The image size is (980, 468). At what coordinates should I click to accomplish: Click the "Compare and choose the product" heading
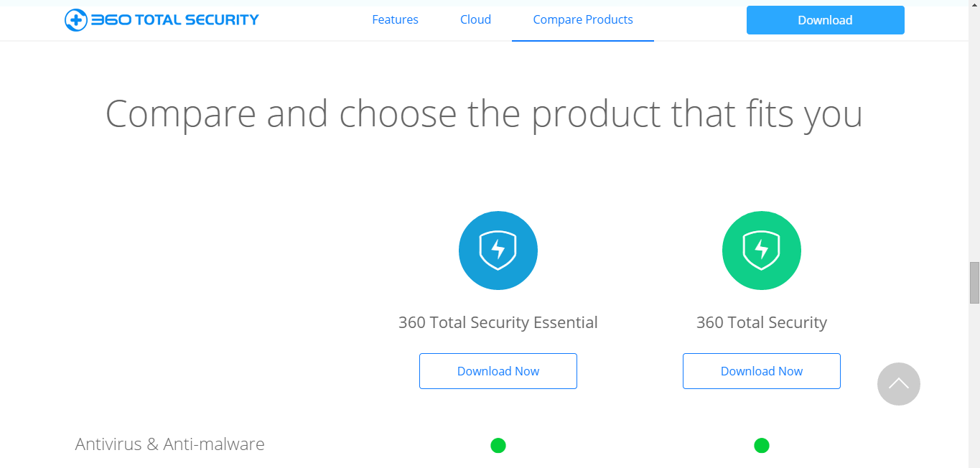483,113
